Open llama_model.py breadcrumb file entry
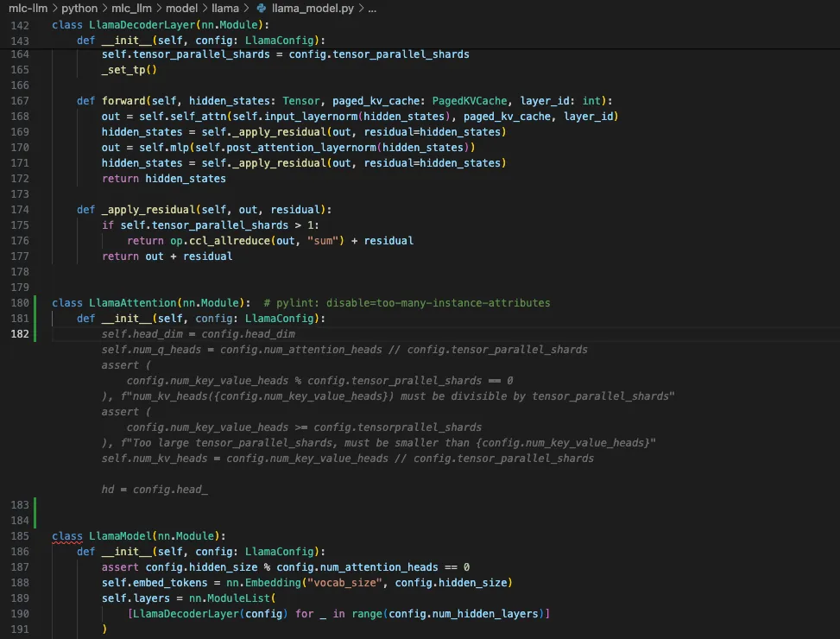The image size is (840, 639). click(x=313, y=8)
